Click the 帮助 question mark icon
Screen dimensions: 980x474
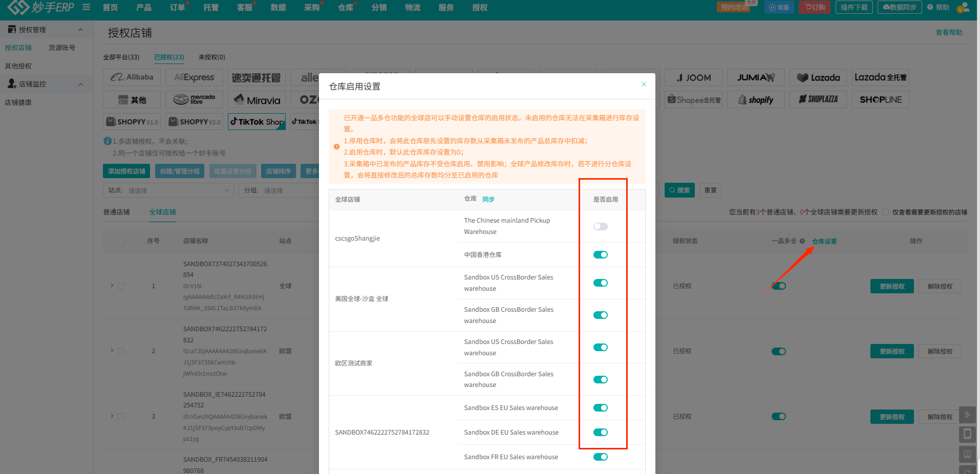coord(930,7)
